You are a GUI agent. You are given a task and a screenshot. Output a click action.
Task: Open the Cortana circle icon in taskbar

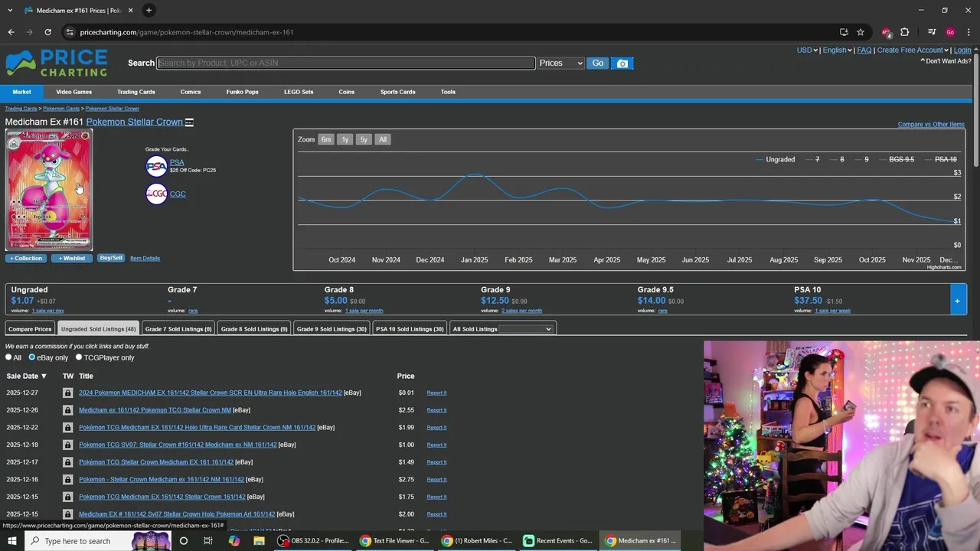(x=183, y=541)
